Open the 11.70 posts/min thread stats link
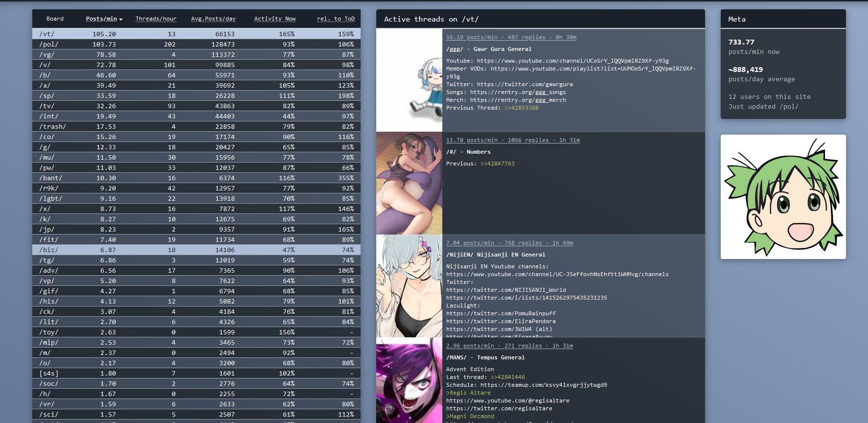Viewport: 868px width, 423px height. point(513,140)
